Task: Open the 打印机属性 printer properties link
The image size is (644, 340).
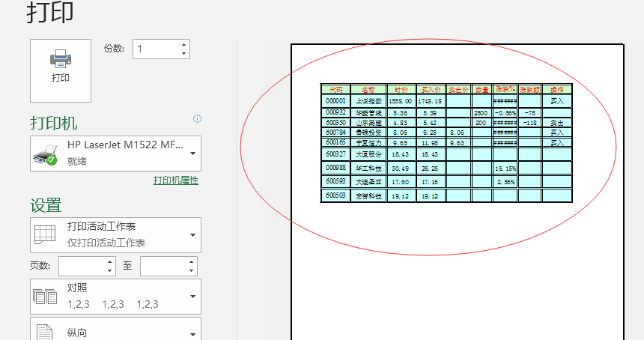Action: click(176, 180)
